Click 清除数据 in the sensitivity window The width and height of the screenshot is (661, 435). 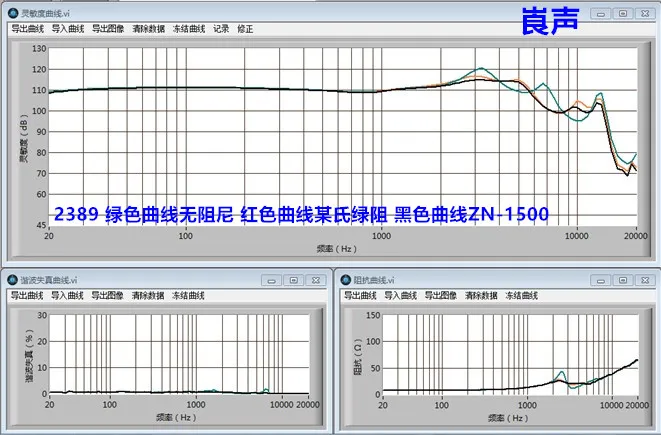(148, 29)
